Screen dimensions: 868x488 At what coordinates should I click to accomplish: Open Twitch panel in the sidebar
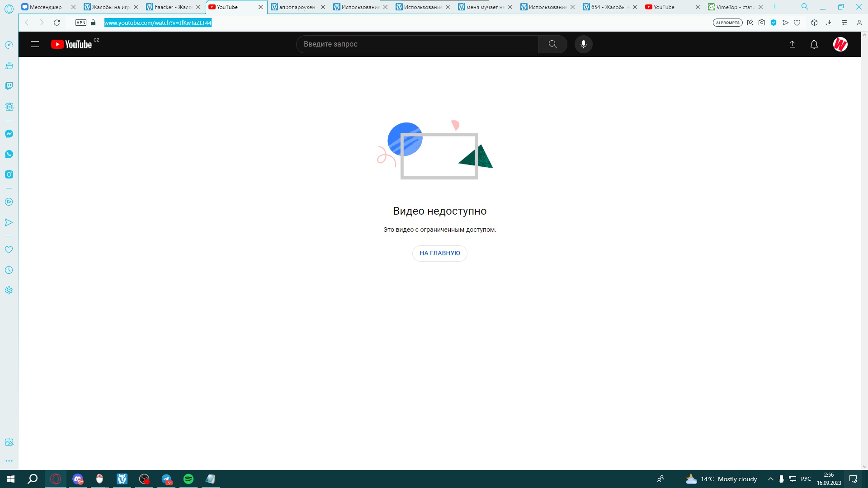(9, 86)
